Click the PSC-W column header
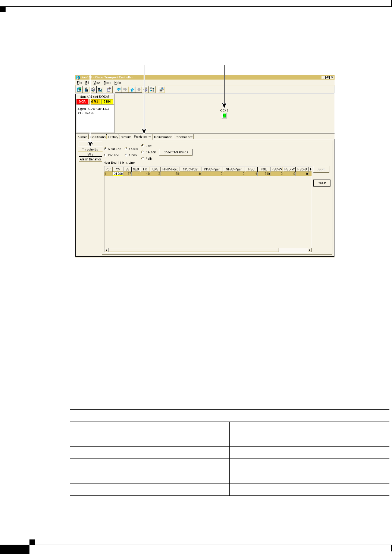Viewport: 392px width, 554px height. 277,169
